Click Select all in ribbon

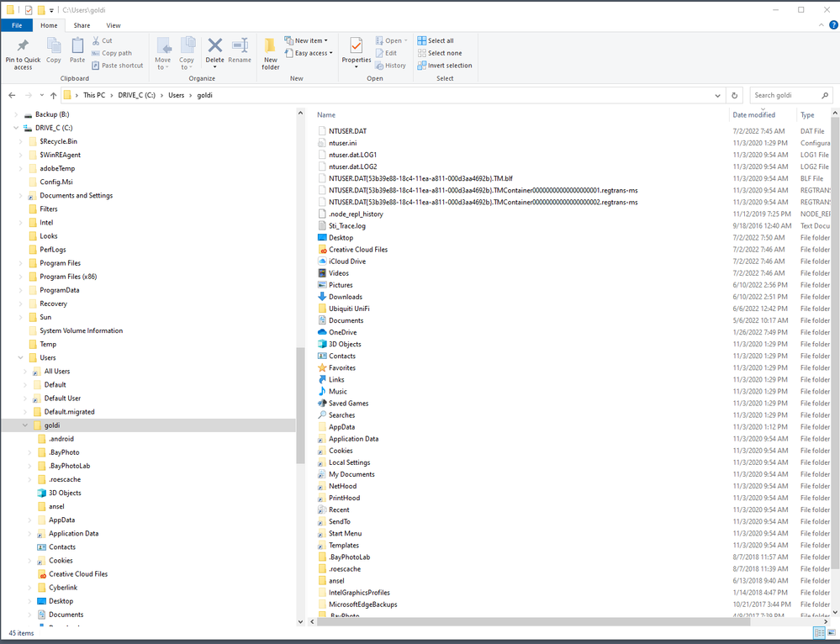[x=436, y=40]
